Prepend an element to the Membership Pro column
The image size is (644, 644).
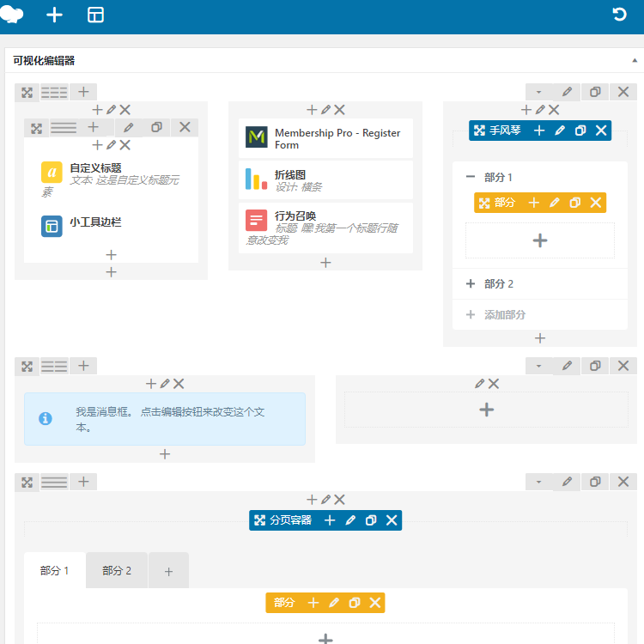(x=312, y=110)
